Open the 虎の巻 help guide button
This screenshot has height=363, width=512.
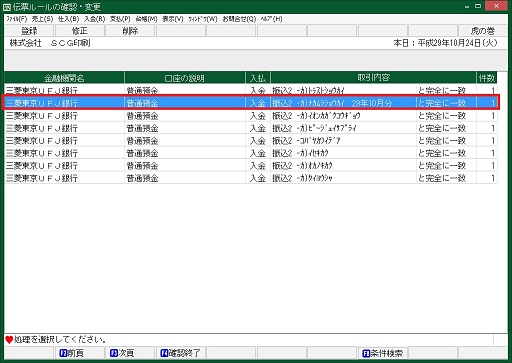(x=482, y=31)
